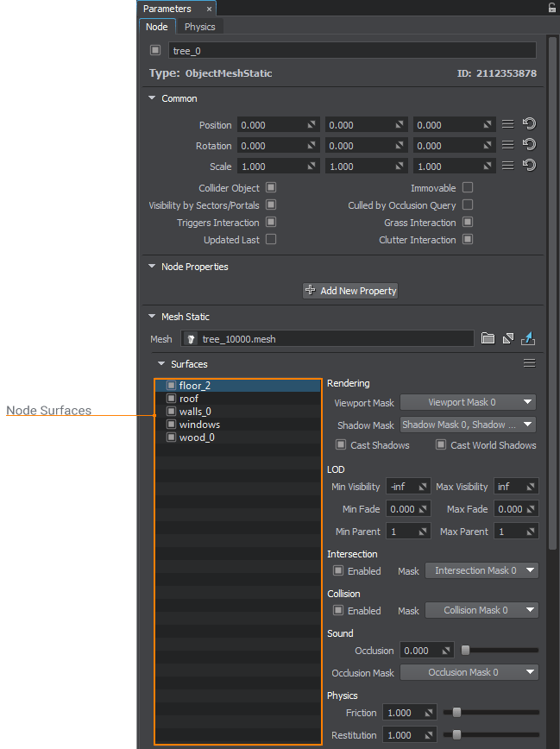Open the Viewport Mask dropdown
The image size is (560, 749).
coord(469,402)
